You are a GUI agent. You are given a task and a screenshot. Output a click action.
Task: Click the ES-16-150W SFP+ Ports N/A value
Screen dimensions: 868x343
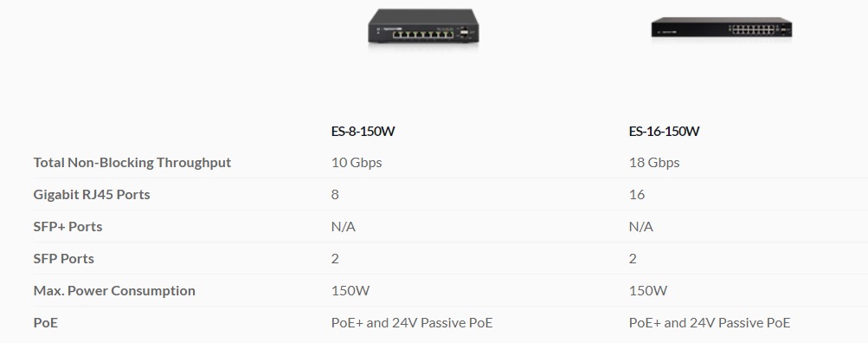tap(641, 227)
